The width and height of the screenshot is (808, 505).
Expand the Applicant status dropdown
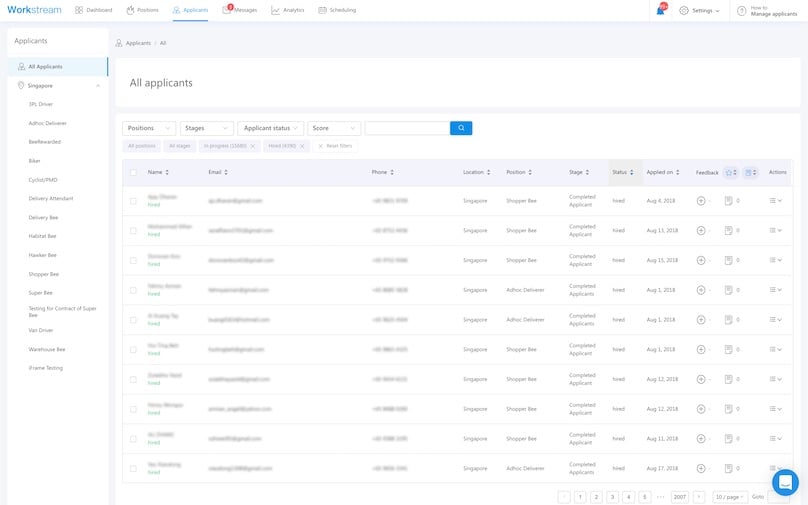(x=270, y=128)
